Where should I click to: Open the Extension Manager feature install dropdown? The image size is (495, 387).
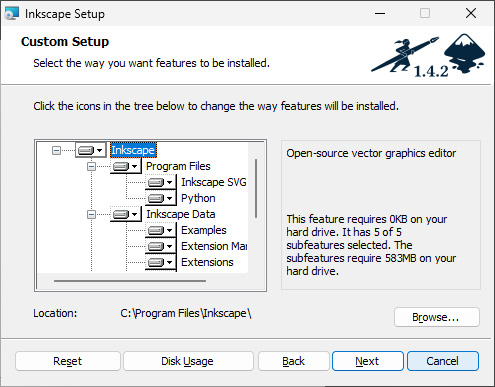tap(161, 246)
